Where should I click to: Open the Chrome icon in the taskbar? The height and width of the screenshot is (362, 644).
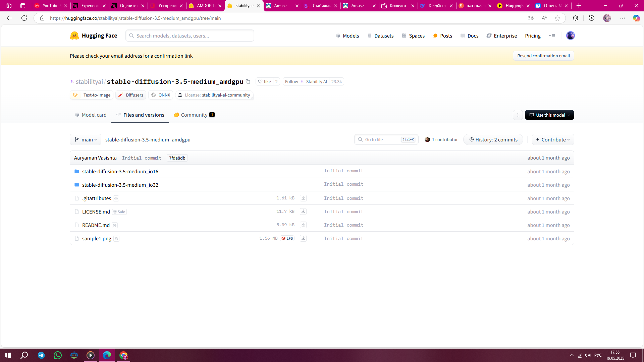click(123, 355)
